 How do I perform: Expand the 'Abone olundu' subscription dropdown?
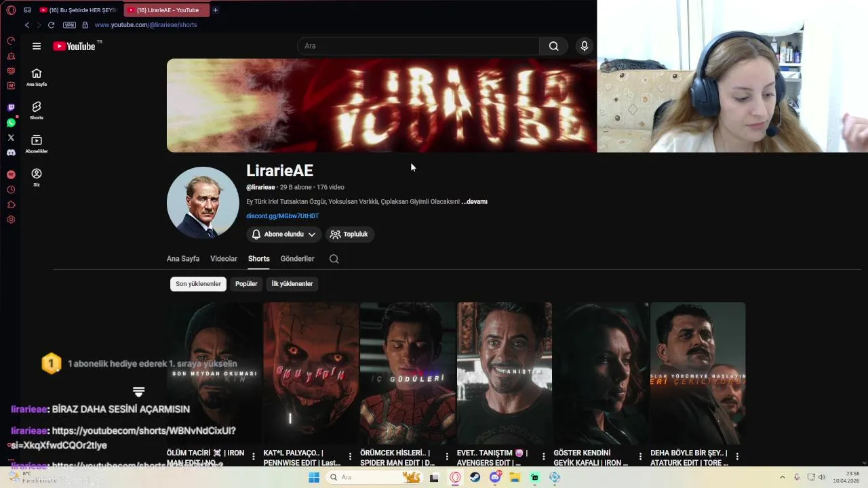click(x=283, y=235)
